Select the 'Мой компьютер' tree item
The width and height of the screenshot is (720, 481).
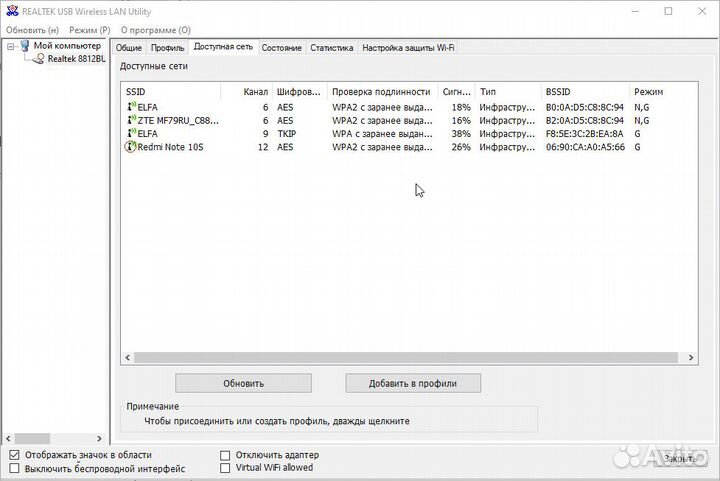[67, 45]
